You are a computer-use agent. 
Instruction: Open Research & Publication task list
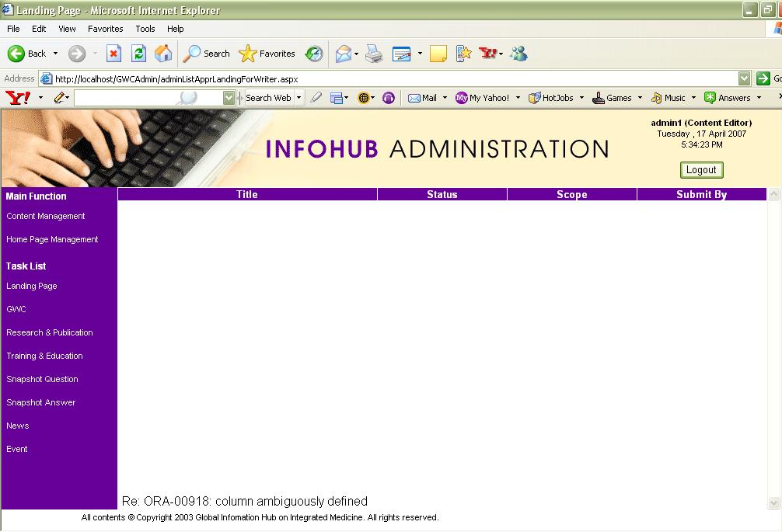click(x=50, y=332)
